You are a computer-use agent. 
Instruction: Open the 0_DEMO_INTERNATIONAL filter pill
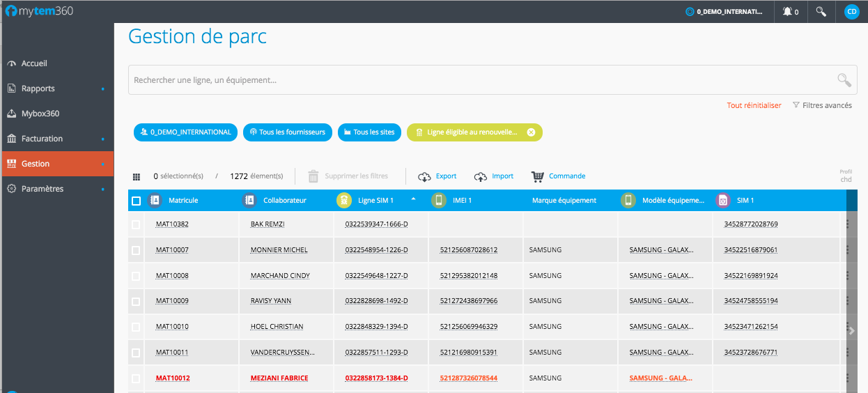(x=185, y=132)
